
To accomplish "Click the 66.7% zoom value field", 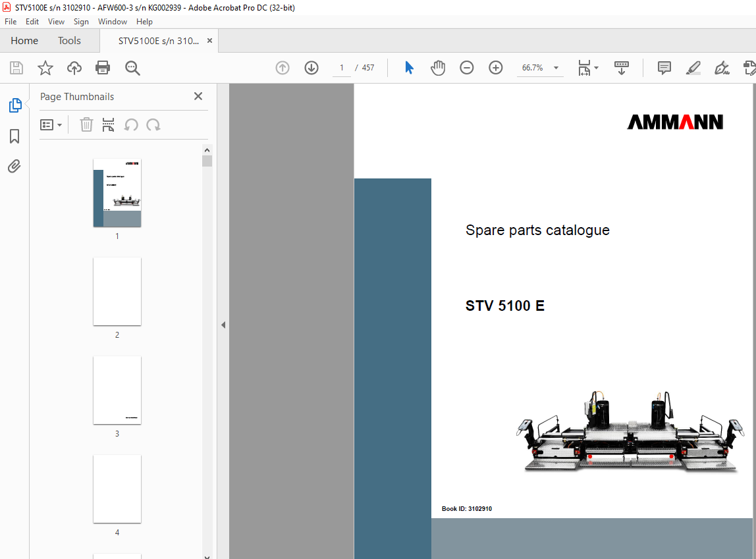I will coord(532,68).
